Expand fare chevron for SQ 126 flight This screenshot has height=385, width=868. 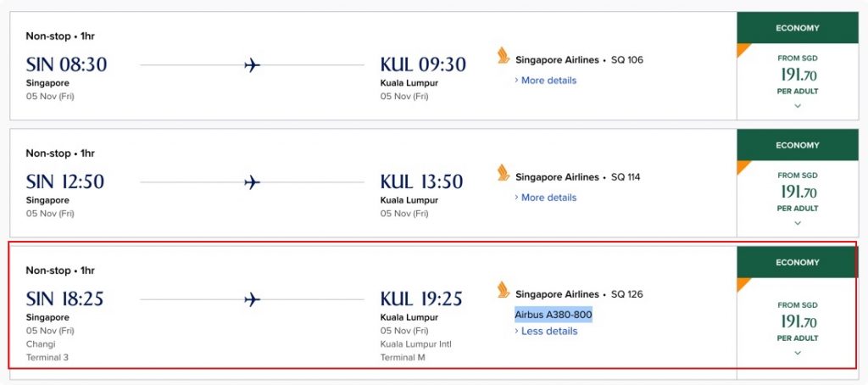point(797,353)
